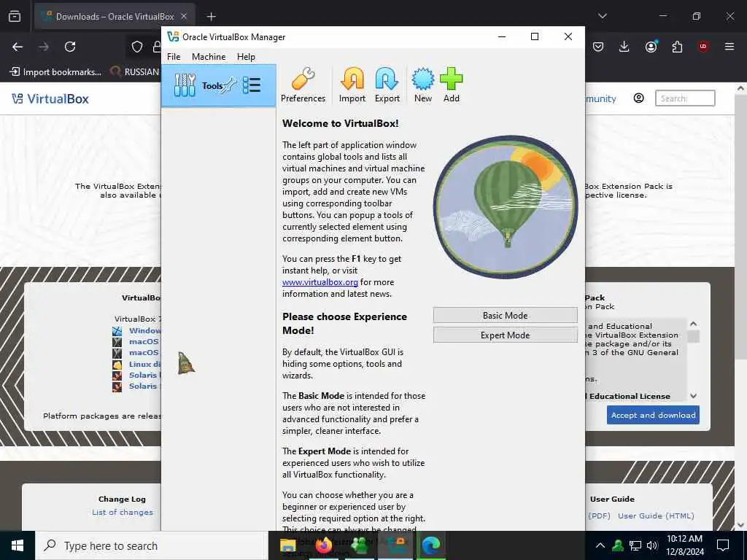Open the macOS package link, first one
This screenshot has width=747, height=560.
tap(144, 341)
